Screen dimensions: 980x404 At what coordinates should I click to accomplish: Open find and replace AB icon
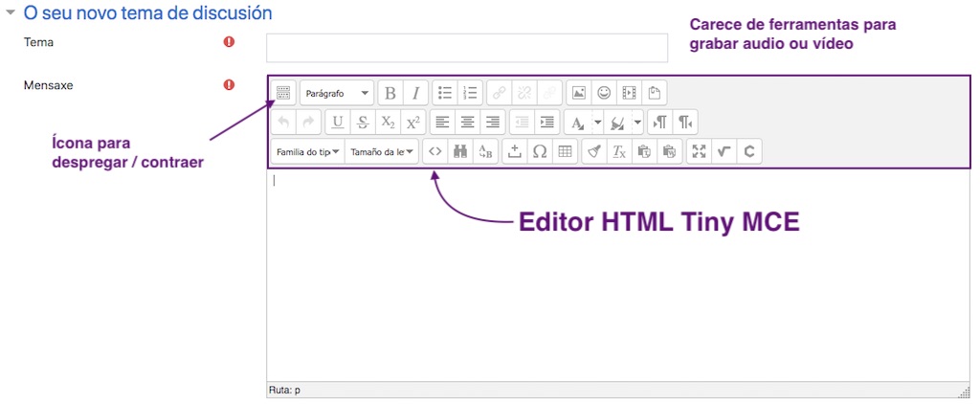click(x=485, y=151)
